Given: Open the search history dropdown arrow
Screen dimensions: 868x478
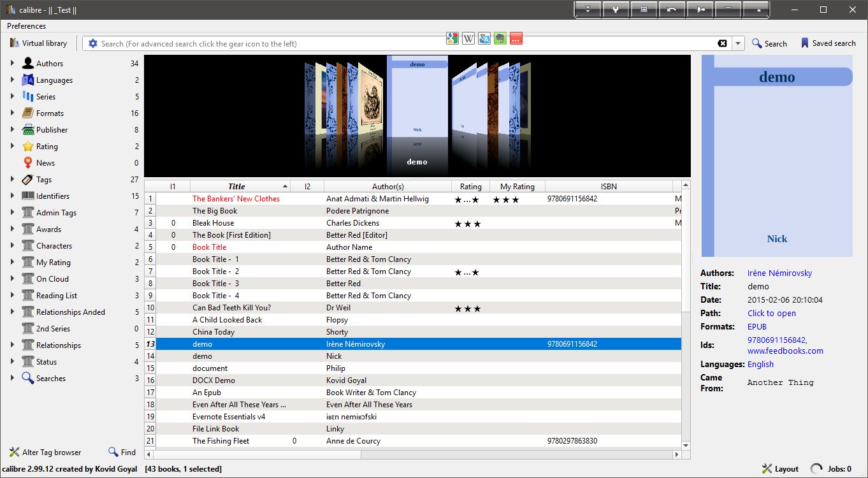Looking at the screenshot, I should pos(738,43).
